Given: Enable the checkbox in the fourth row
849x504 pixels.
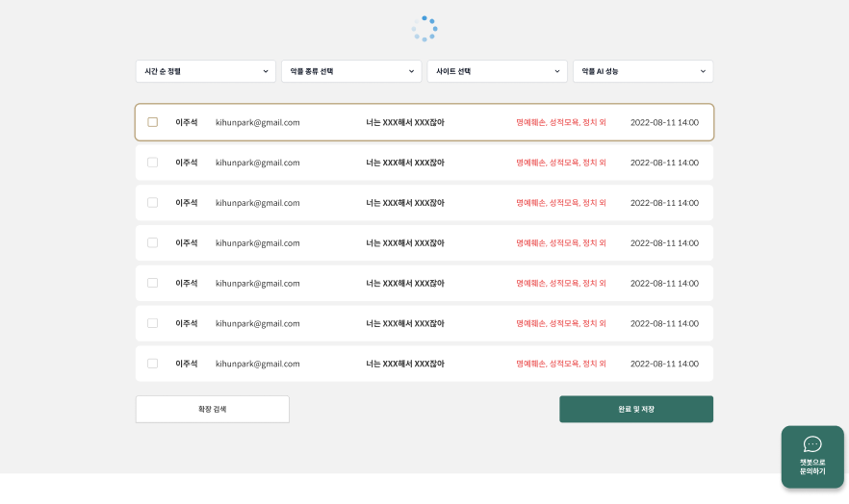Looking at the screenshot, I should click(x=153, y=242).
